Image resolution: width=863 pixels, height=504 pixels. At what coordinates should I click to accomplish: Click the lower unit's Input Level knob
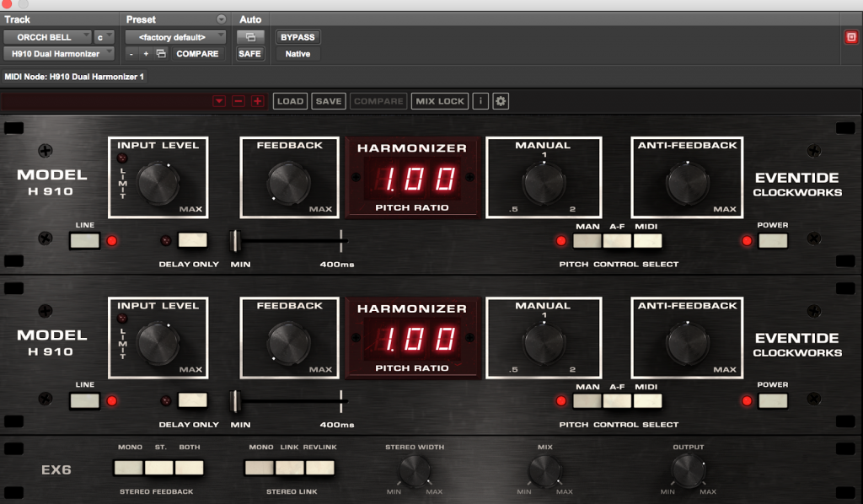pyautogui.click(x=158, y=343)
